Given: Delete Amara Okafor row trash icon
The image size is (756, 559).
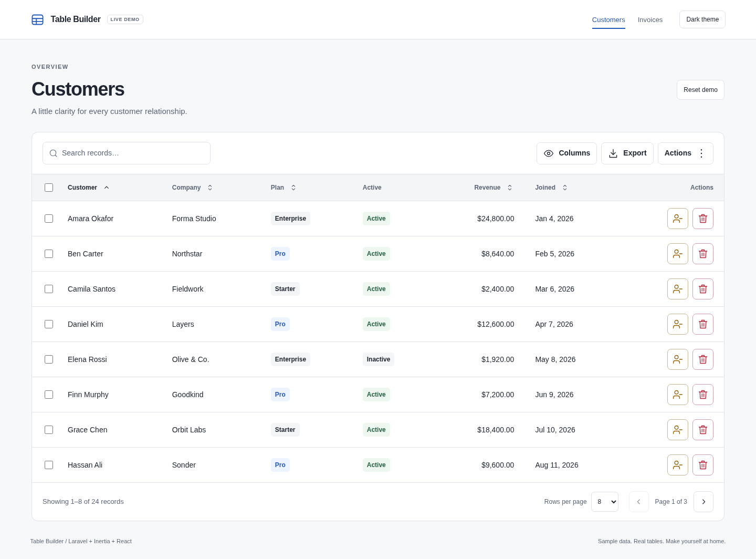Looking at the screenshot, I should pyautogui.click(x=703, y=219).
